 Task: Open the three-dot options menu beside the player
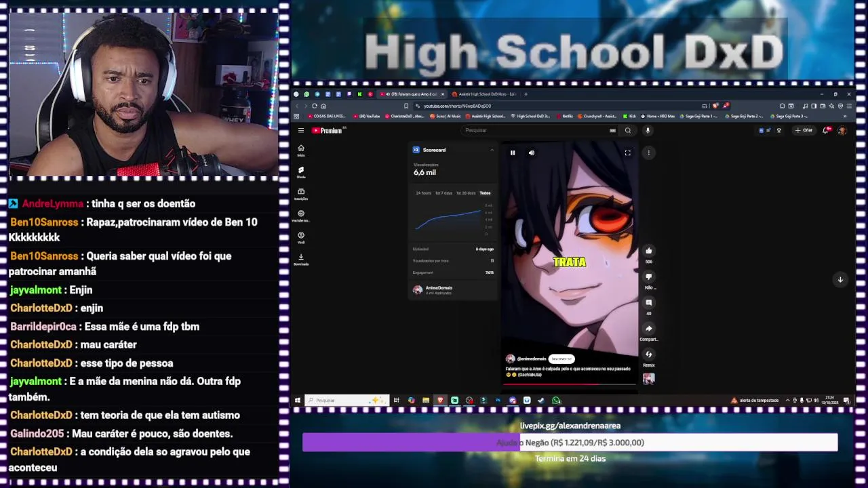point(648,152)
